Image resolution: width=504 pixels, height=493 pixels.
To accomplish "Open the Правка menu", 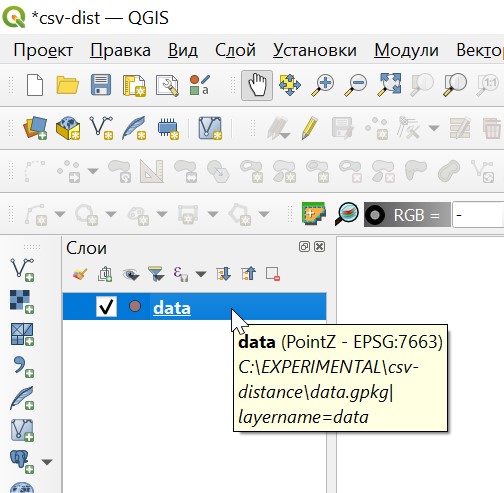I will click(x=120, y=50).
